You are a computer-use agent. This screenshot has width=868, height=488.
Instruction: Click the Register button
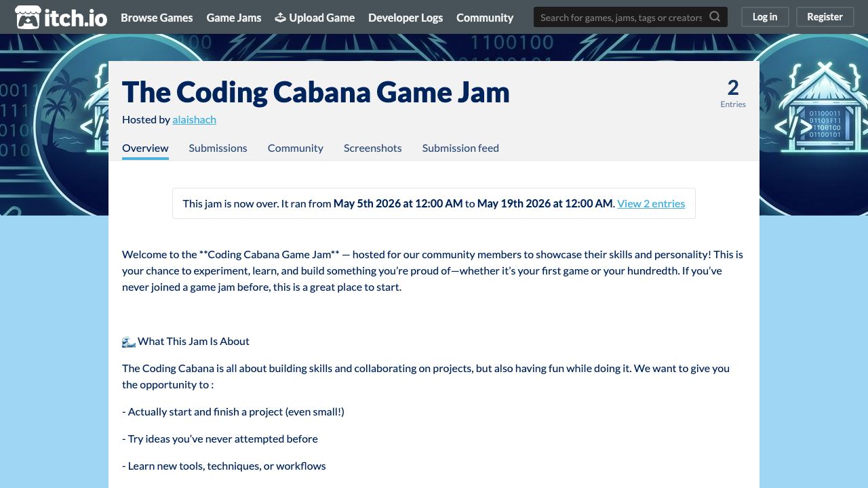coord(825,17)
